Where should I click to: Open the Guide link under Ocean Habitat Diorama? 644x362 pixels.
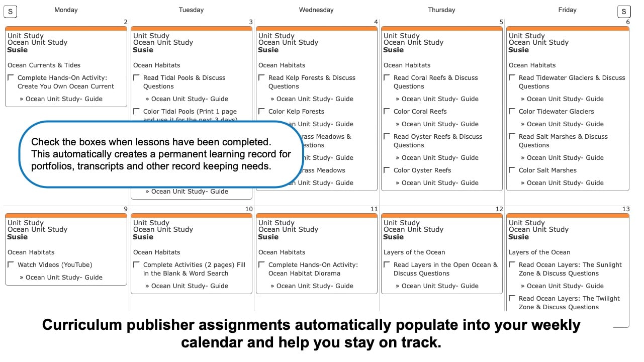315,286
